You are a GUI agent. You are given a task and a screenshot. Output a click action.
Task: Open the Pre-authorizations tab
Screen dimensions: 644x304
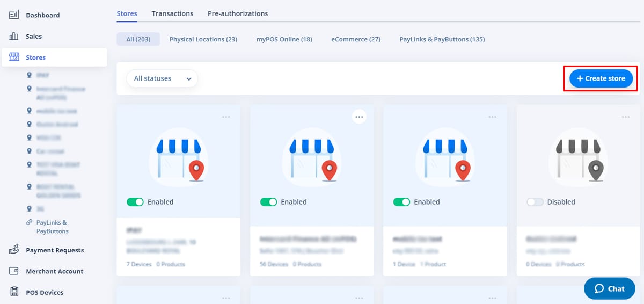coord(238,13)
